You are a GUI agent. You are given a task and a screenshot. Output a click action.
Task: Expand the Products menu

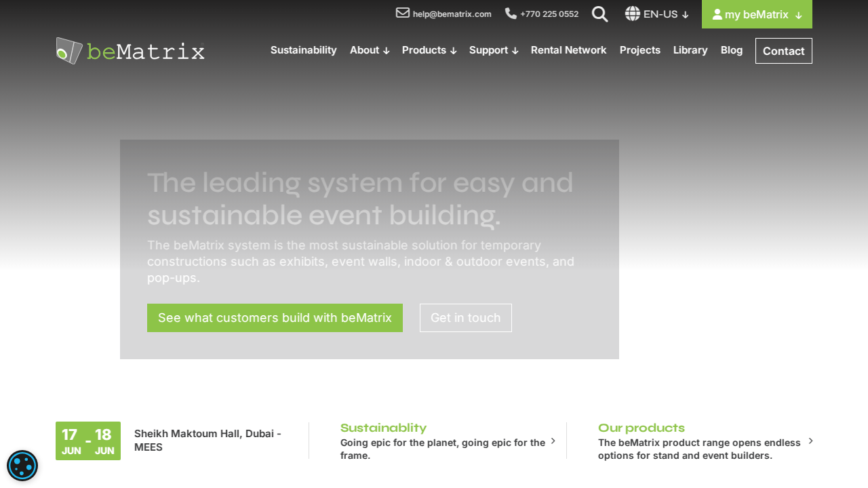coord(429,50)
